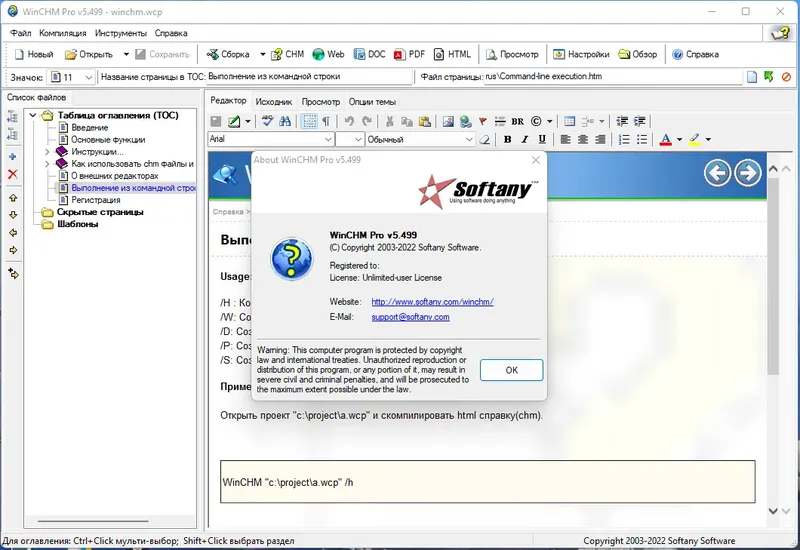The width and height of the screenshot is (800, 550).
Task: Insert an image with the picture icon
Action: [x=448, y=121]
